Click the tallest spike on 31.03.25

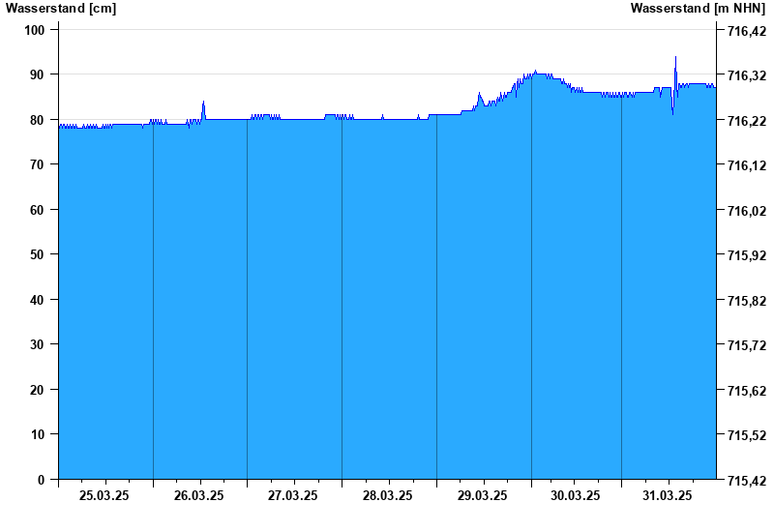[675, 58]
